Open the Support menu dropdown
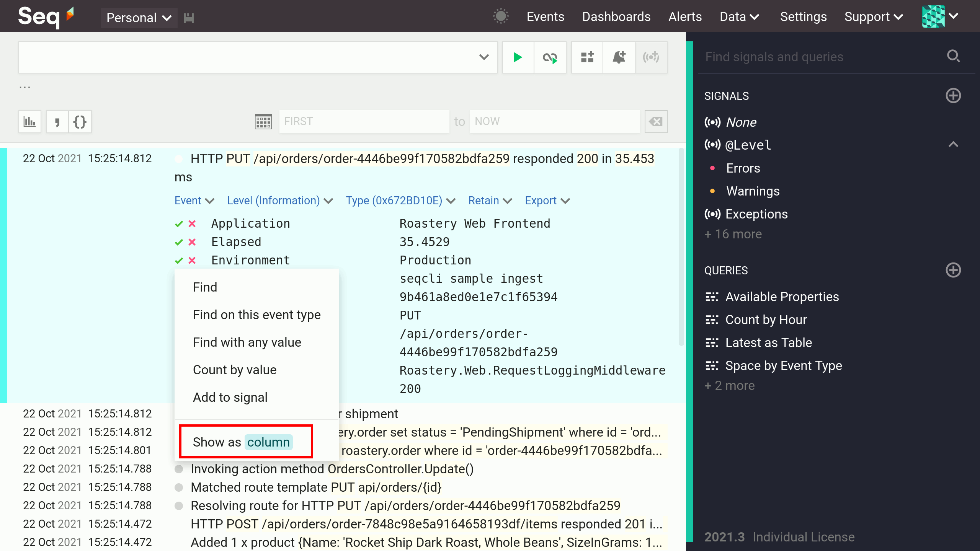The height and width of the screenshot is (551, 980). [x=874, y=16]
